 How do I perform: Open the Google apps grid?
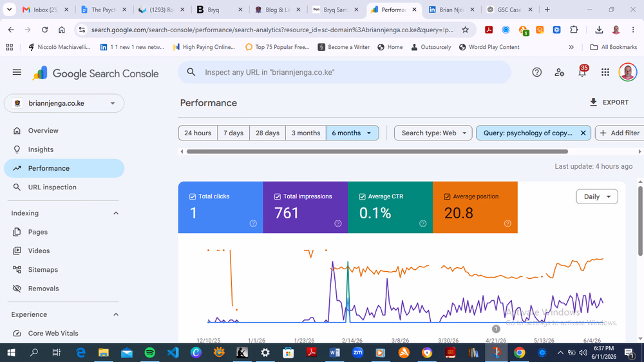(605, 72)
